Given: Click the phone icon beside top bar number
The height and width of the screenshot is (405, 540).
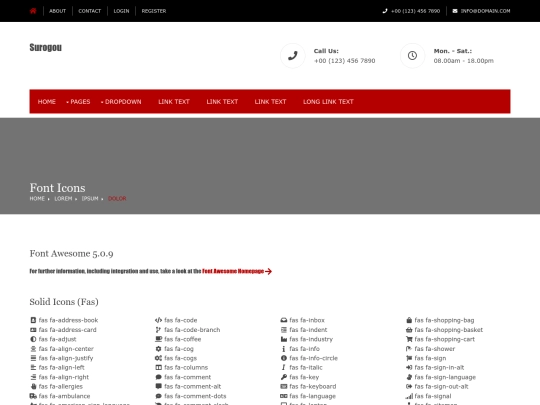Looking at the screenshot, I should tap(385, 11).
